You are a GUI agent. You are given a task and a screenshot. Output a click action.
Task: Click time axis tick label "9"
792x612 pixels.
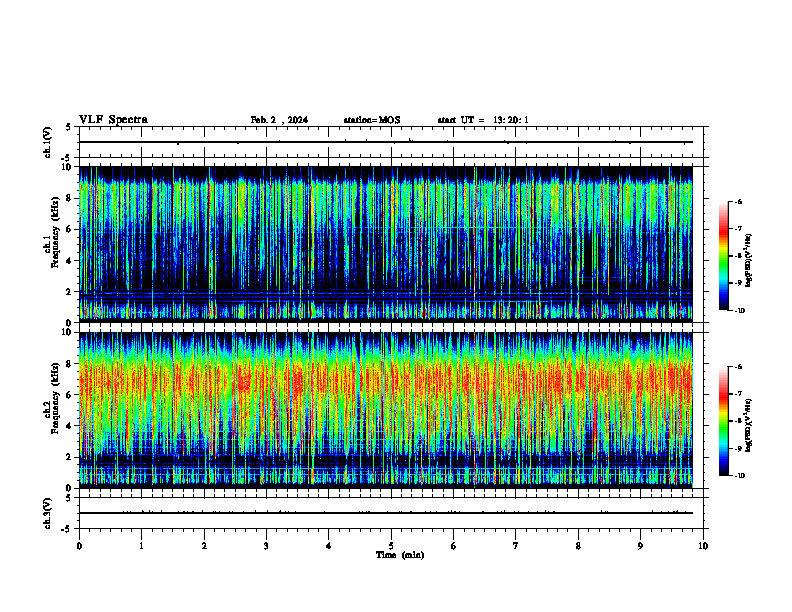coord(640,546)
